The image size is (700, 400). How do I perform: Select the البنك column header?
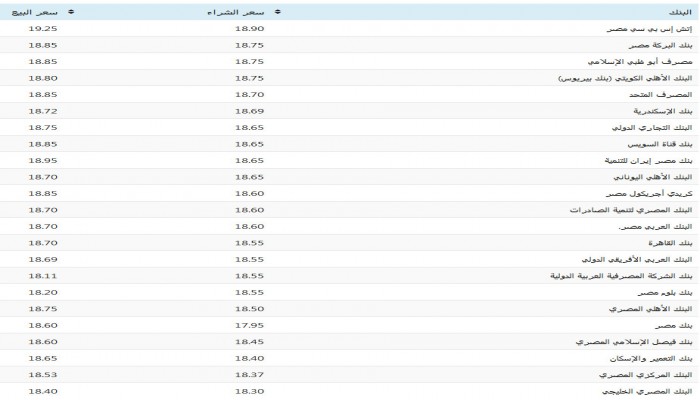coord(681,12)
